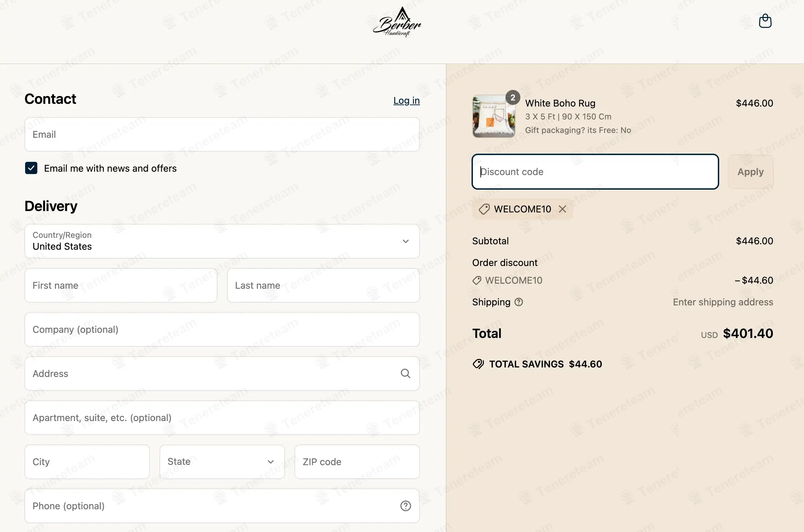Screen dimensions: 804x532
Task: Select the Company (optional) field
Action: pyautogui.click(x=222, y=329)
